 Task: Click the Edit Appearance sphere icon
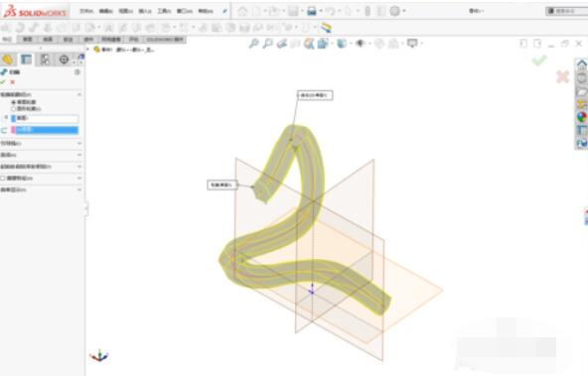pyautogui.click(x=379, y=44)
